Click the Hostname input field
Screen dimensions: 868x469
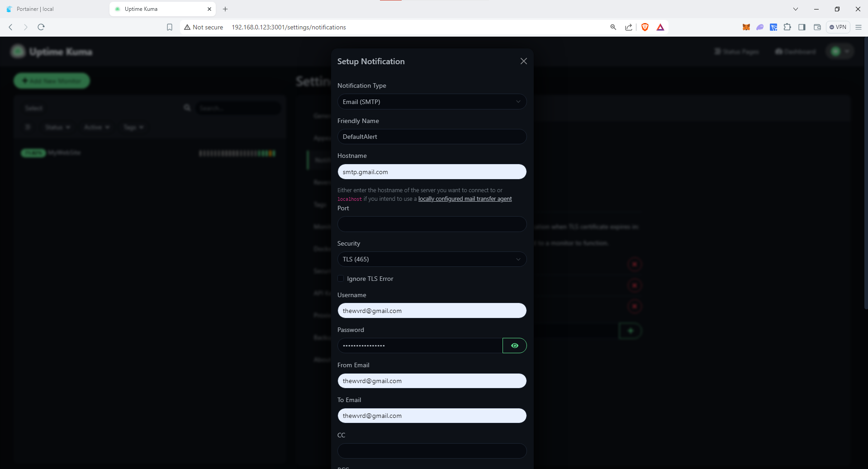coord(432,172)
